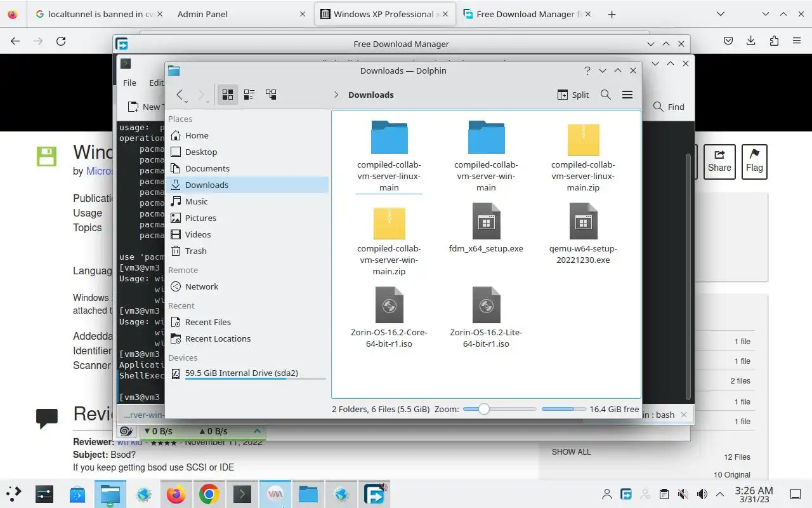This screenshot has width=812, height=508.
Task: Click Find in terminal toolbar
Action: pyautogui.click(x=669, y=107)
